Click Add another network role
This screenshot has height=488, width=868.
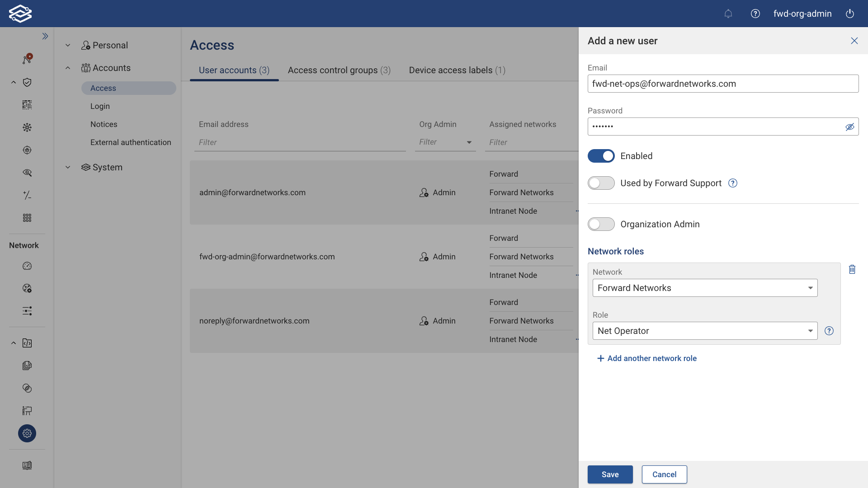pos(646,358)
